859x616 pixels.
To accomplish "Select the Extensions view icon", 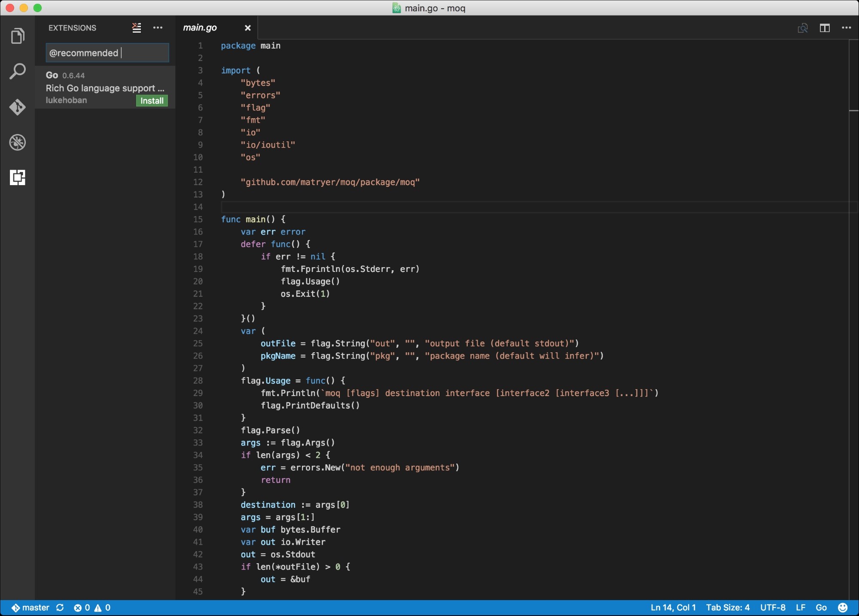I will click(x=17, y=177).
